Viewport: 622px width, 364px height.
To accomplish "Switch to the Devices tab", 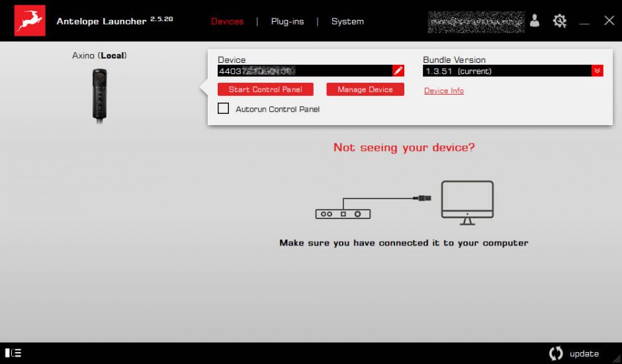I will (228, 21).
